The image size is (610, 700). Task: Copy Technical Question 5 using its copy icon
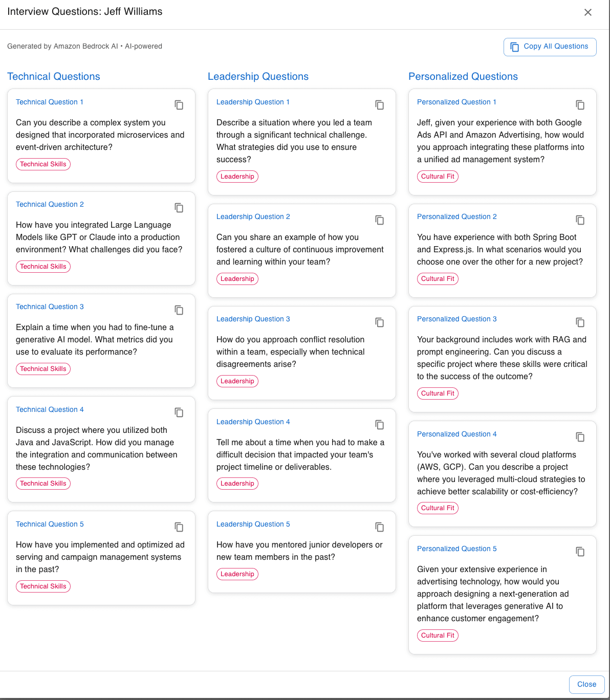coord(179,527)
